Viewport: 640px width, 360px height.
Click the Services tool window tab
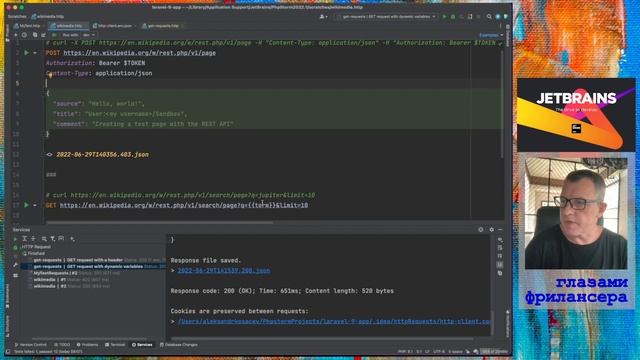pyautogui.click(x=142, y=345)
